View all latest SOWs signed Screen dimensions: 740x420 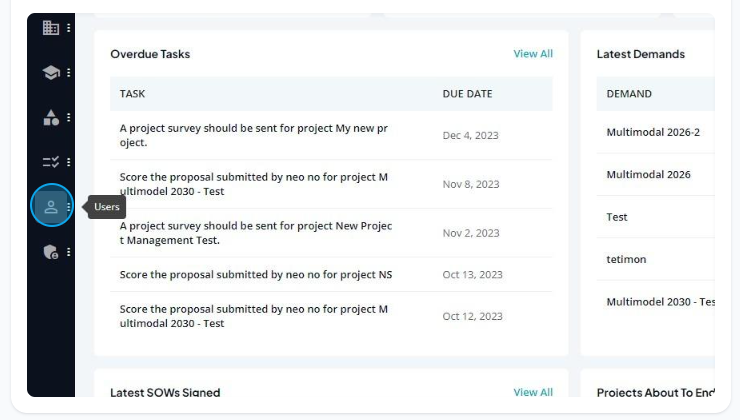point(533,392)
